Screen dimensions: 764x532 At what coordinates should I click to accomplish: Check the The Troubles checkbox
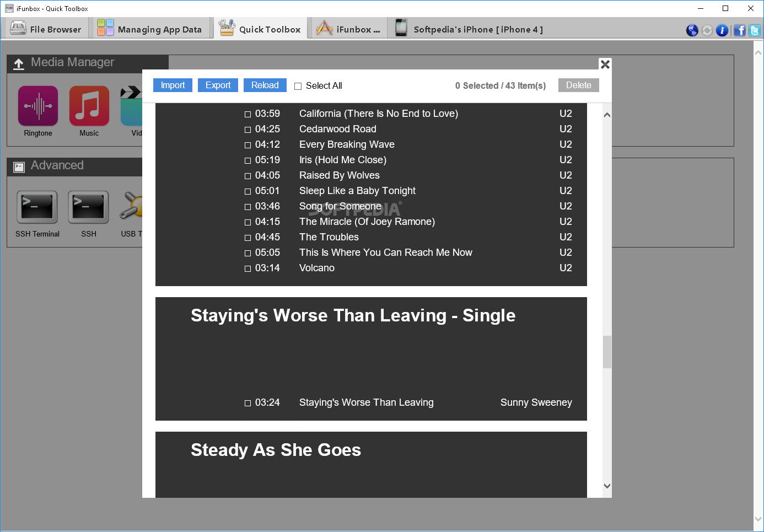[248, 238]
